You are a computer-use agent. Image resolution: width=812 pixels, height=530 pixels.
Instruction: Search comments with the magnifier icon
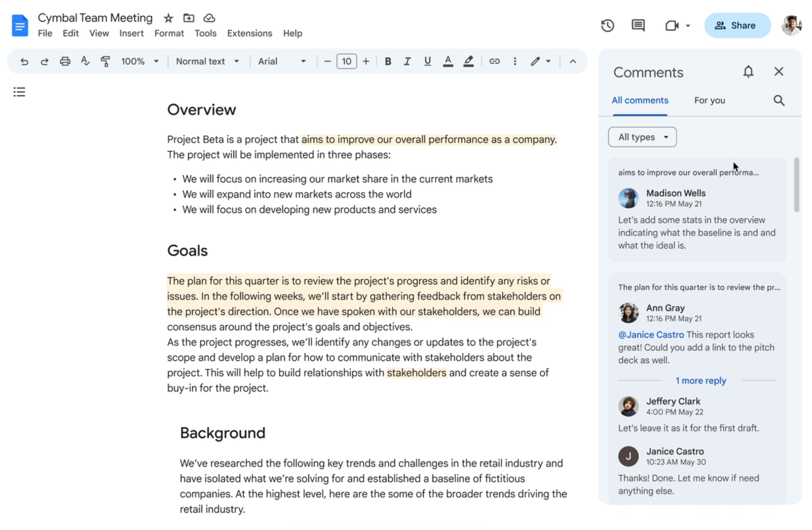[779, 100]
